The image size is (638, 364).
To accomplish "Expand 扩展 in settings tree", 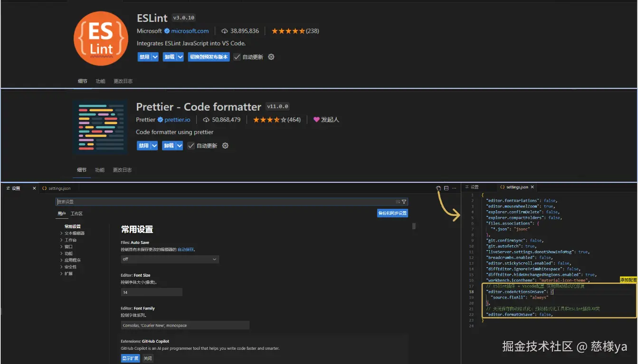I will (x=61, y=273).
